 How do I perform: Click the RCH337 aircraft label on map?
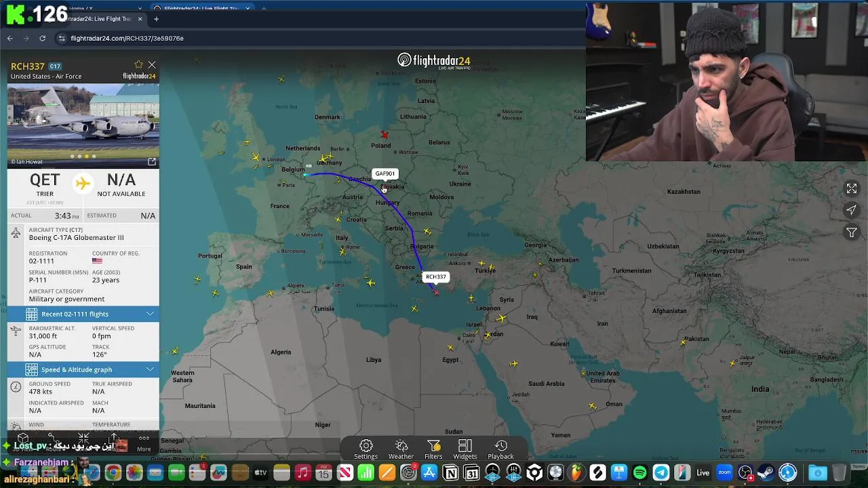coord(435,277)
